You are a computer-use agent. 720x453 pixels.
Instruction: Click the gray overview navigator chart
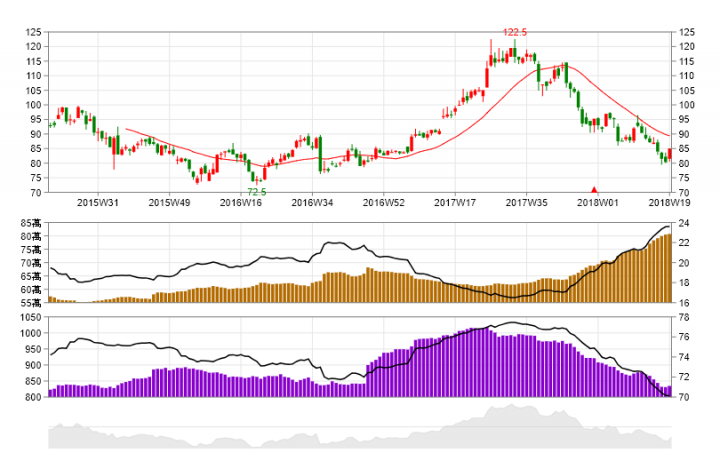[360, 426]
